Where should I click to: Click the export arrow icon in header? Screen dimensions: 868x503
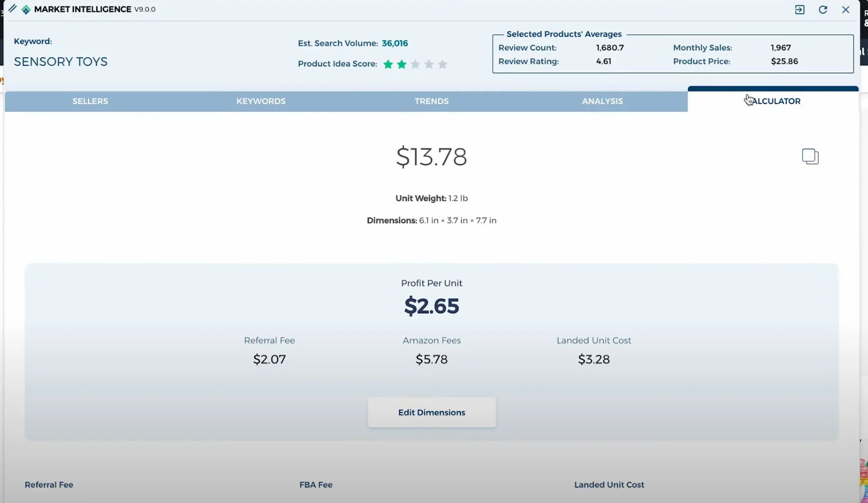coord(799,10)
